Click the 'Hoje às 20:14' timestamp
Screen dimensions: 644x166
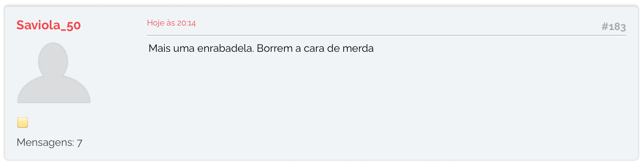[x=171, y=23]
